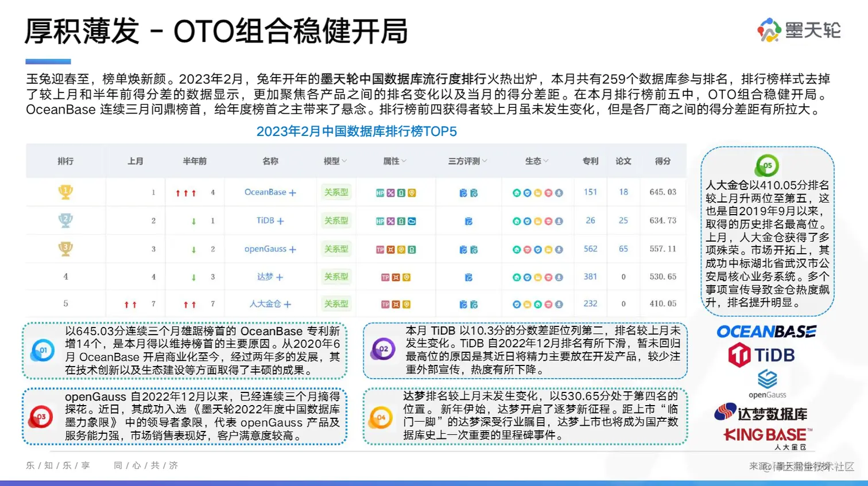This screenshot has height=486, width=868.
Task: Click the blue 01 badge beside OceanBase note
Action: pos(42,350)
